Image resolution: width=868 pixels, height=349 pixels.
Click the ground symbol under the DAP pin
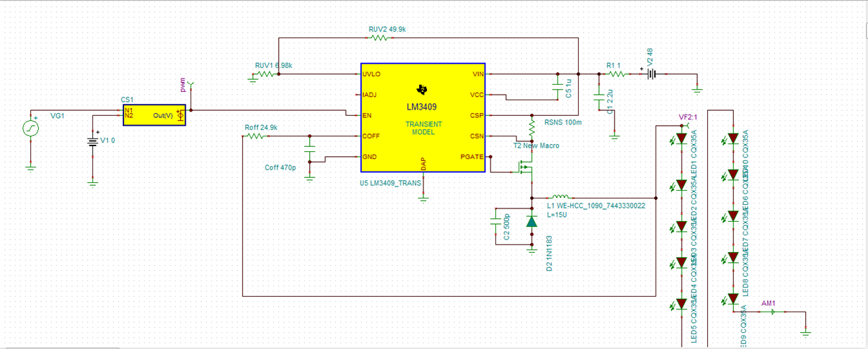[423, 198]
